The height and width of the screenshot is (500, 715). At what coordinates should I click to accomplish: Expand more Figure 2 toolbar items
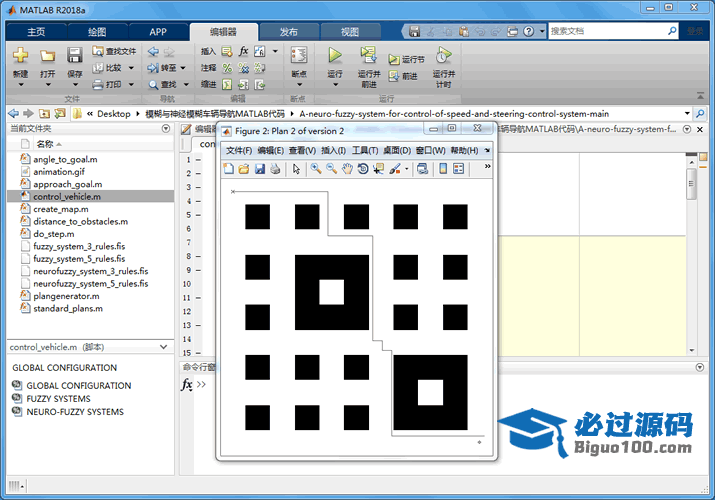pos(487,166)
